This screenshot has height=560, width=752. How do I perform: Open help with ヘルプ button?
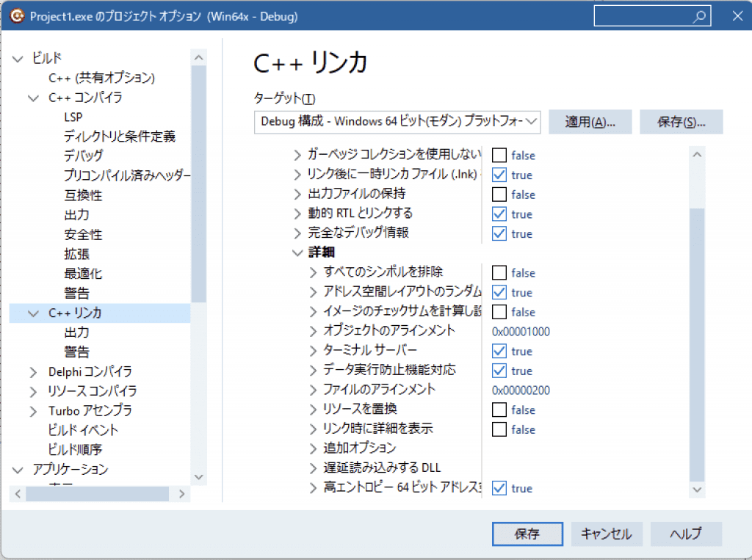click(x=686, y=534)
